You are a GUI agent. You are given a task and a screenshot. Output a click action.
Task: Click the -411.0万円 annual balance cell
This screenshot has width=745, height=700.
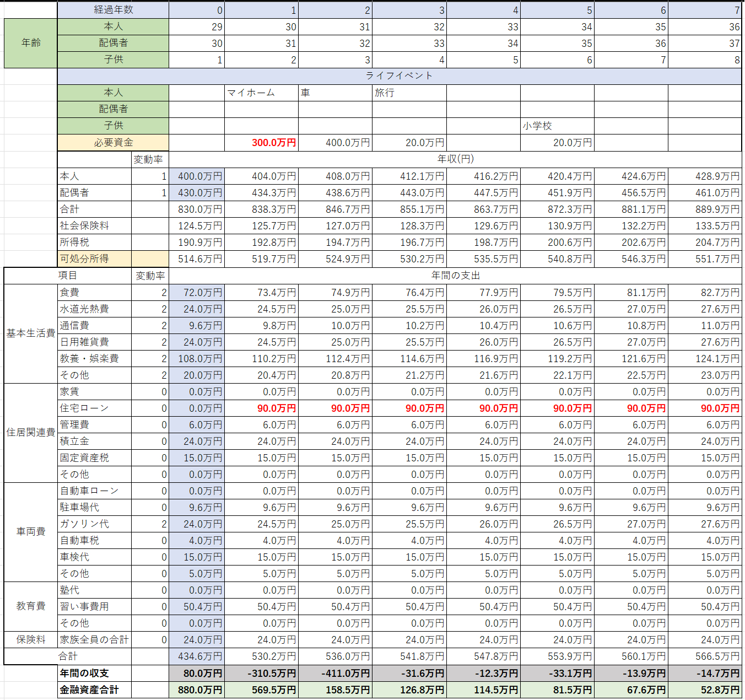[335, 673]
